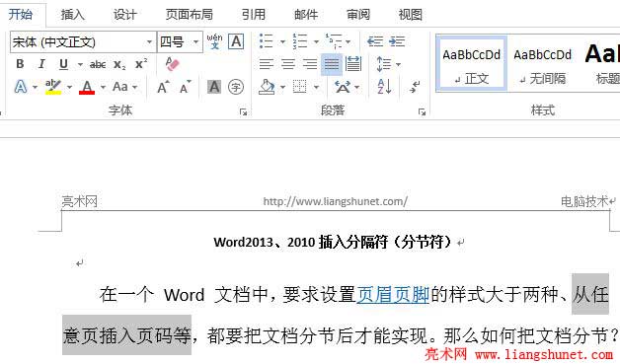Increase font size
The height and width of the screenshot is (364, 620).
pyautogui.click(x=163, y=87)
